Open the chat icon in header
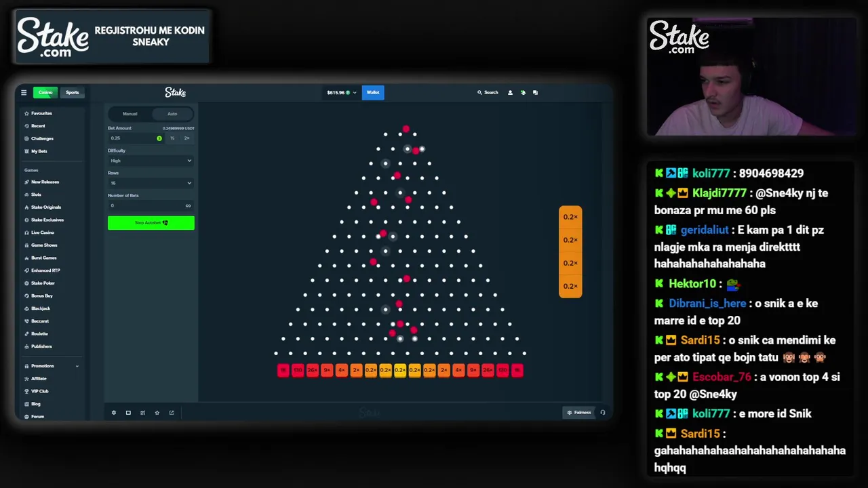Viewport: 868px width, 488px height. 535,93
